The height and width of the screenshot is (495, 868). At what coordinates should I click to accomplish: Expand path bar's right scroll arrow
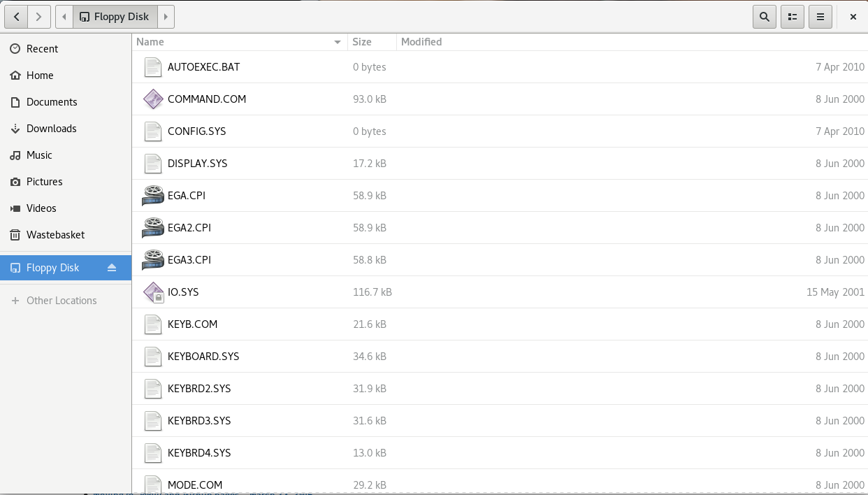tap(166, 17)
